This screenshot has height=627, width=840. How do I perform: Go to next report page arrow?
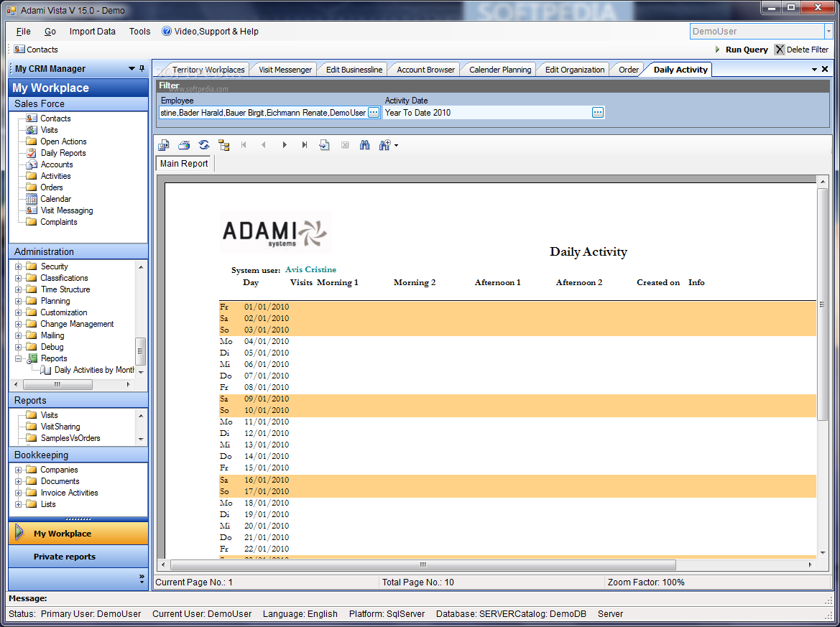tap(285, 145)
